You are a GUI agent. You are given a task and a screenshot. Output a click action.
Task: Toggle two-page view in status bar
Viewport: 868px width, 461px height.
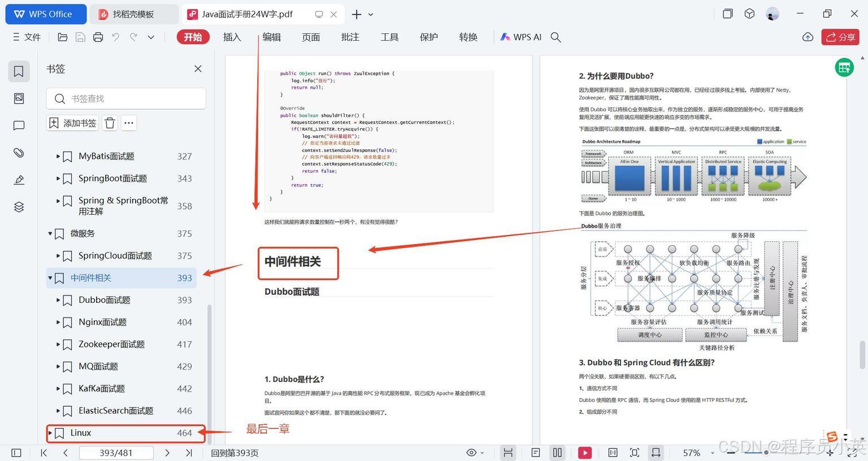click(x=557, y=453)
